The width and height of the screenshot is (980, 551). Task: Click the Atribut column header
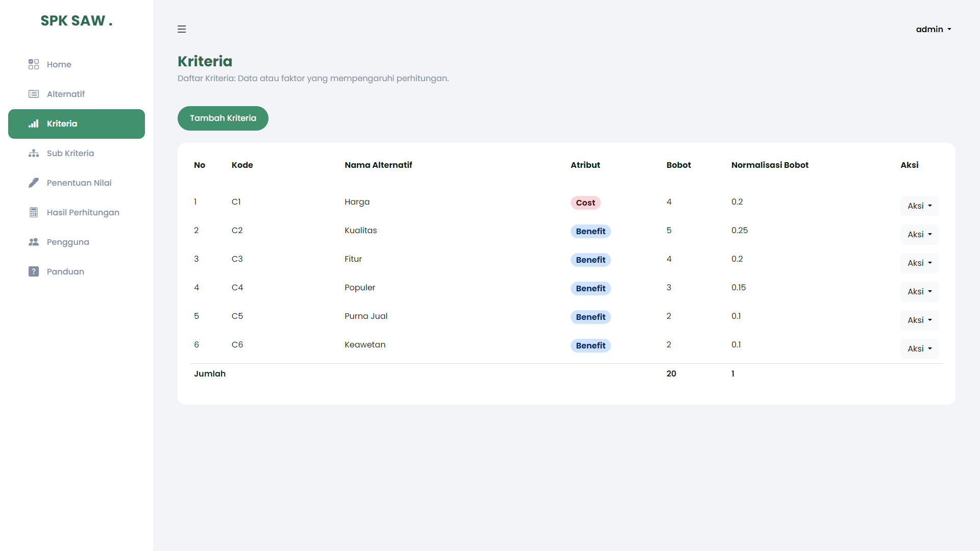tap(585, 165)
